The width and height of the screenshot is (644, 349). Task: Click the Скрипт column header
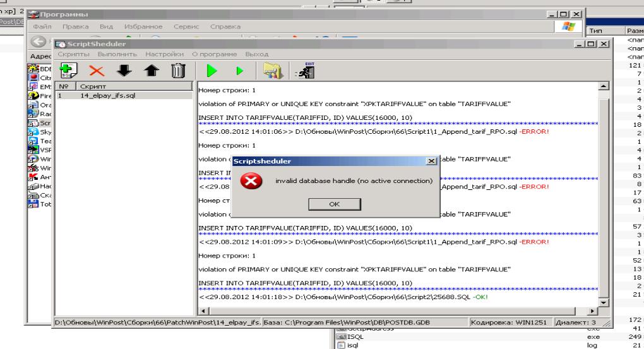click(x=134, y=86)
